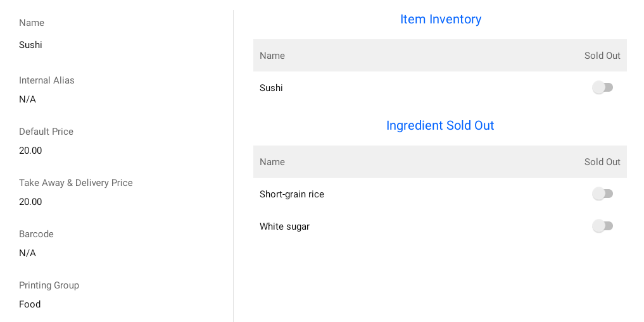This screenshot has width=644, height=322.
Task: Click the Barcode field label
Action: (36, 234)
